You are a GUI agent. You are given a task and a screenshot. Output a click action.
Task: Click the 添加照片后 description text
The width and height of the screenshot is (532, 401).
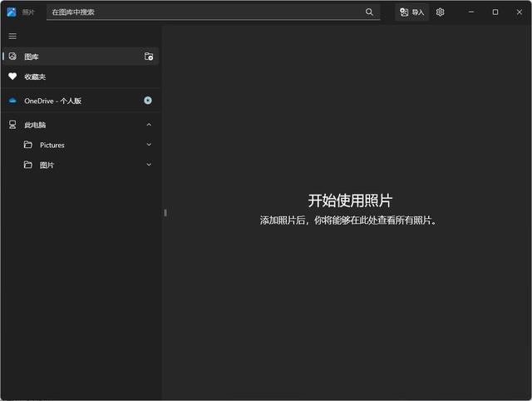[x=348, y=220]
